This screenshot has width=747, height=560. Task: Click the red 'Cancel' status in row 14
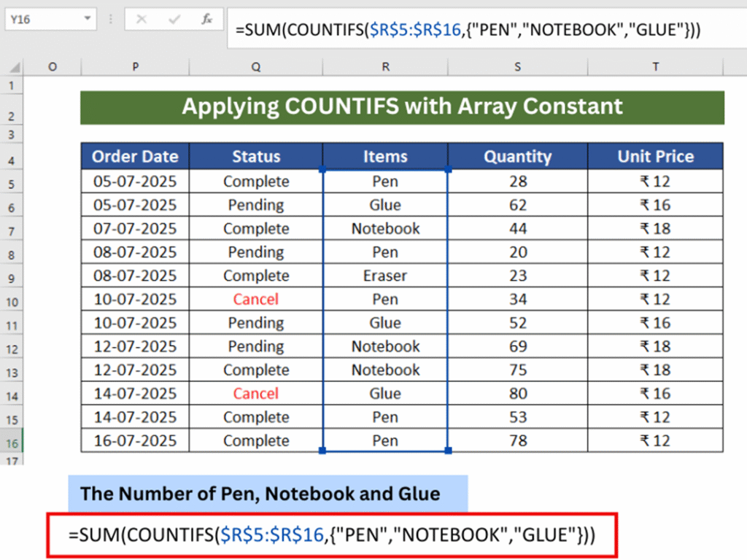(x=256, y=394)
